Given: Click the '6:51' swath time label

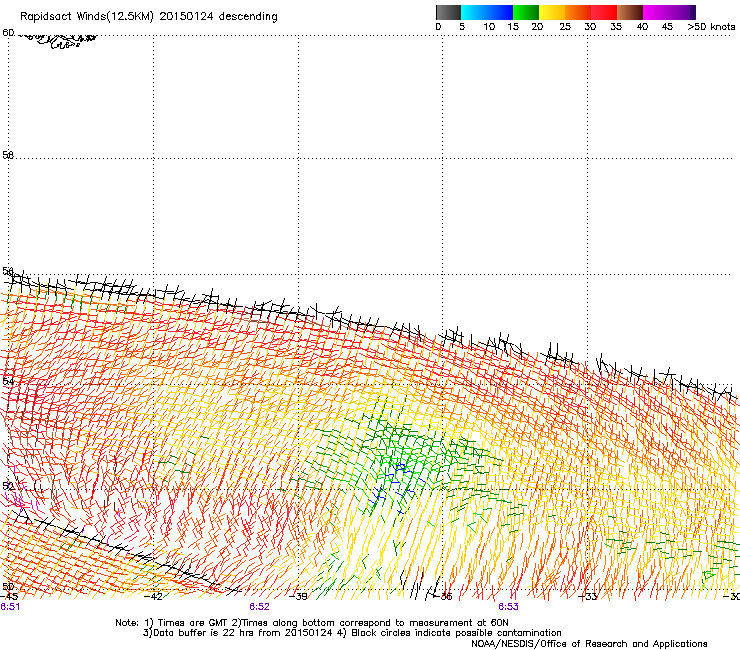Looking at the screenshot, I should coord(10,607).
